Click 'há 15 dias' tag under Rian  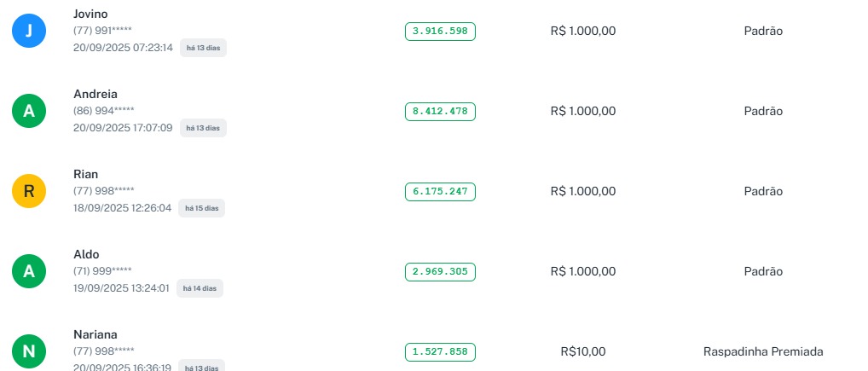(201, 208)
